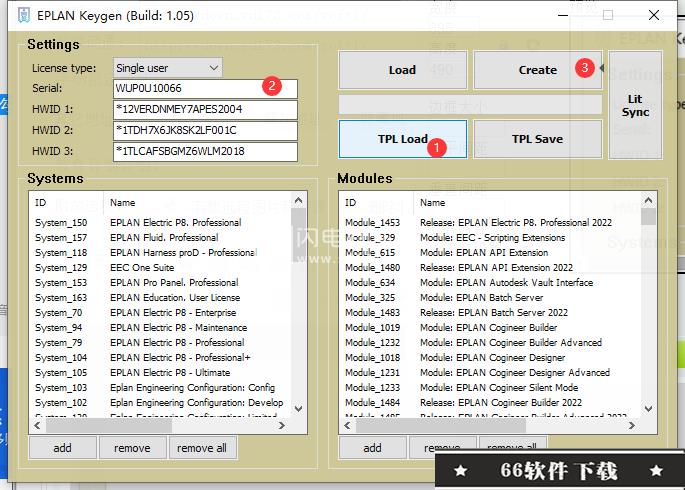Select System_94 EPLAN Electric P8 - Maintenance
The image size is (685, 490).
click(x=161, y=328)
